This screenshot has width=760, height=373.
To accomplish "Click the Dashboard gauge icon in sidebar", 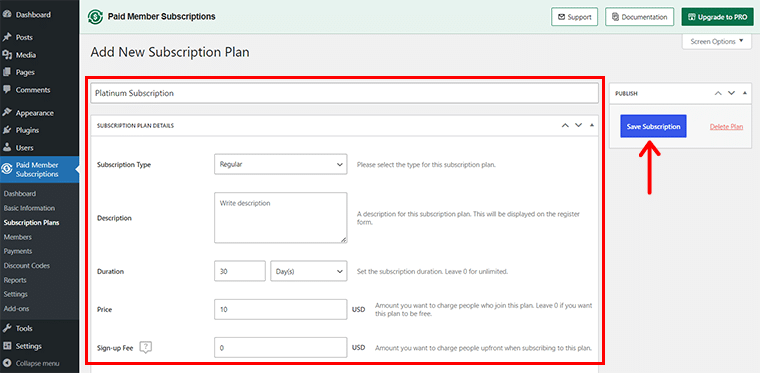I will [x=7, y=15].
